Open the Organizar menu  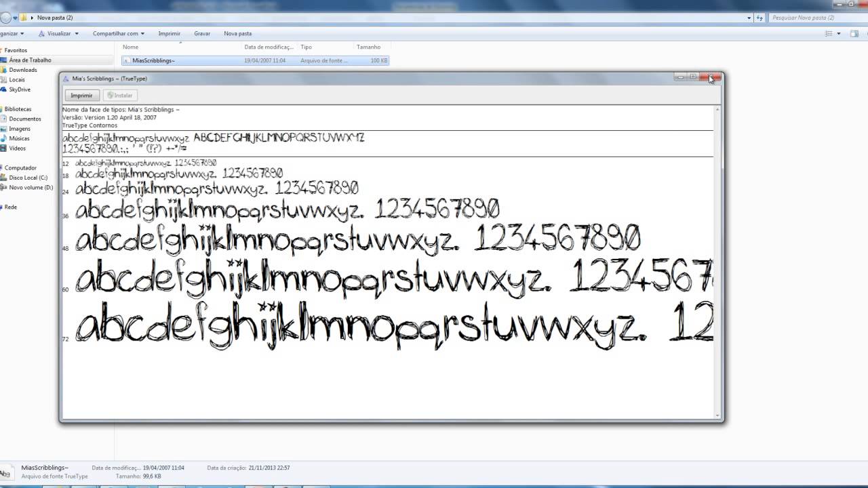[12, 33]
